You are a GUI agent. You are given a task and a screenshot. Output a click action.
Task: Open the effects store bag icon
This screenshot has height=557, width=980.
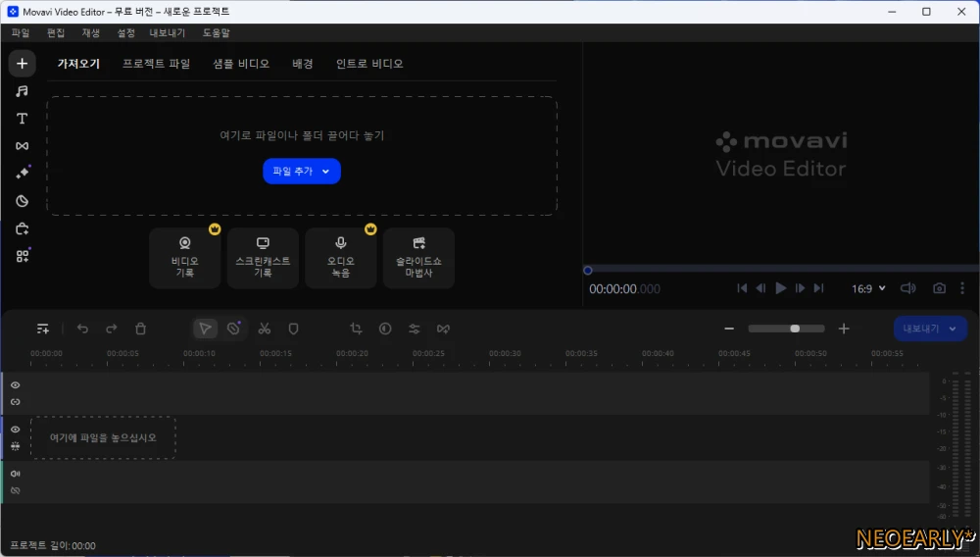tap(22, 228)
